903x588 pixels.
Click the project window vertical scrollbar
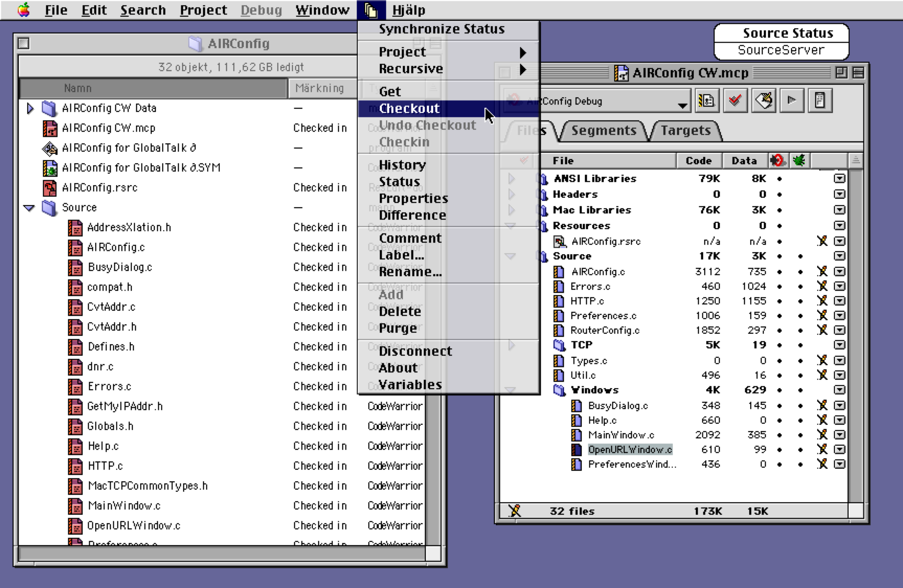(x=855, y=335)
